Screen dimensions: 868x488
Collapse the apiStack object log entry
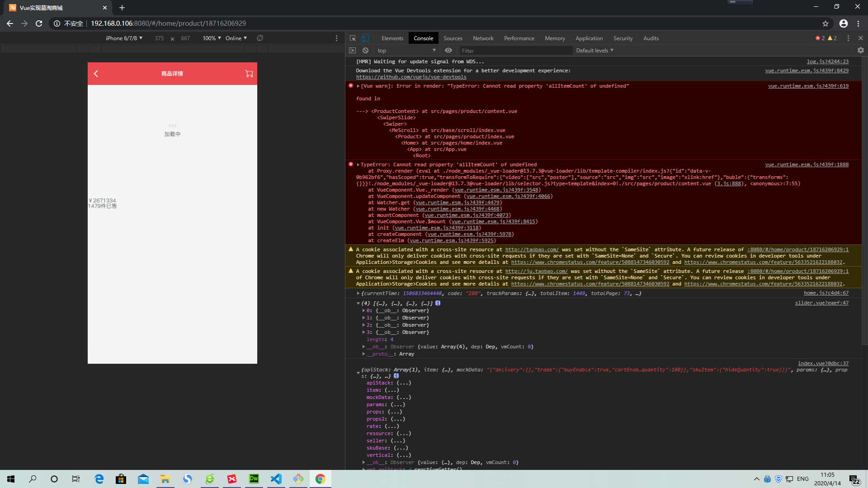coord(359,373)
